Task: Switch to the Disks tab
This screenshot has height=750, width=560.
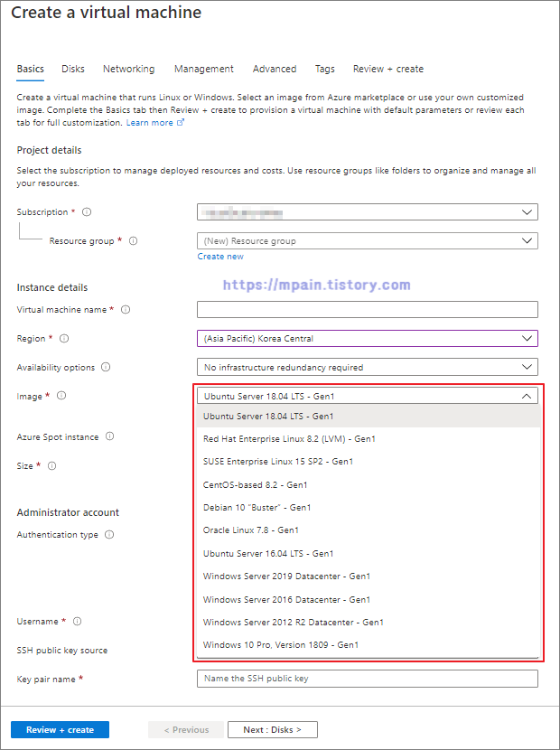Action: tap(72, 69)
